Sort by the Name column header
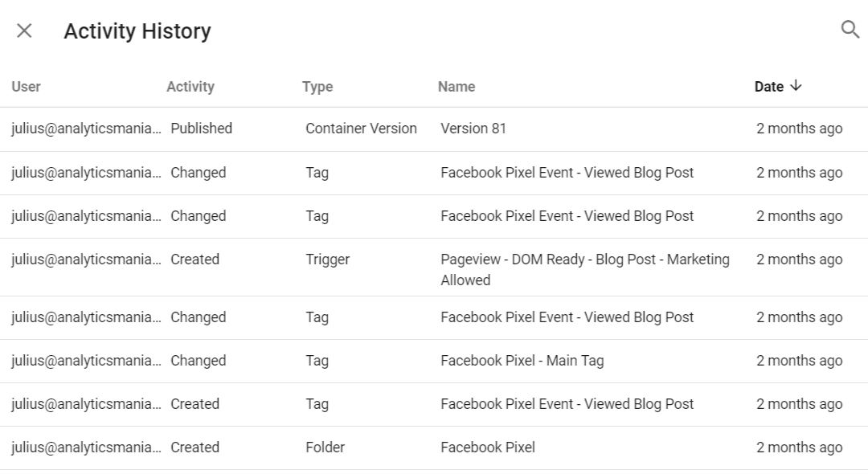Screen dimensions: 868x474 (x=457, y=87)
